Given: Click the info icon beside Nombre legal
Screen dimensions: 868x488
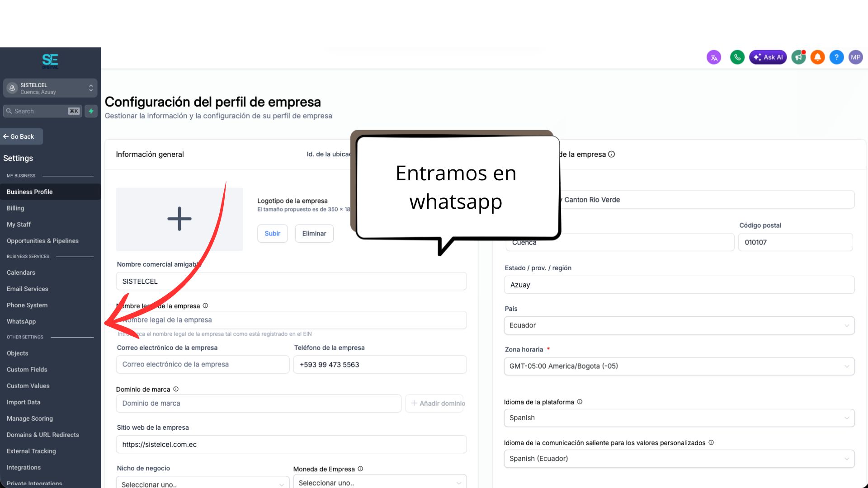Looking at the screenshot, I should [x=205, y=306].
